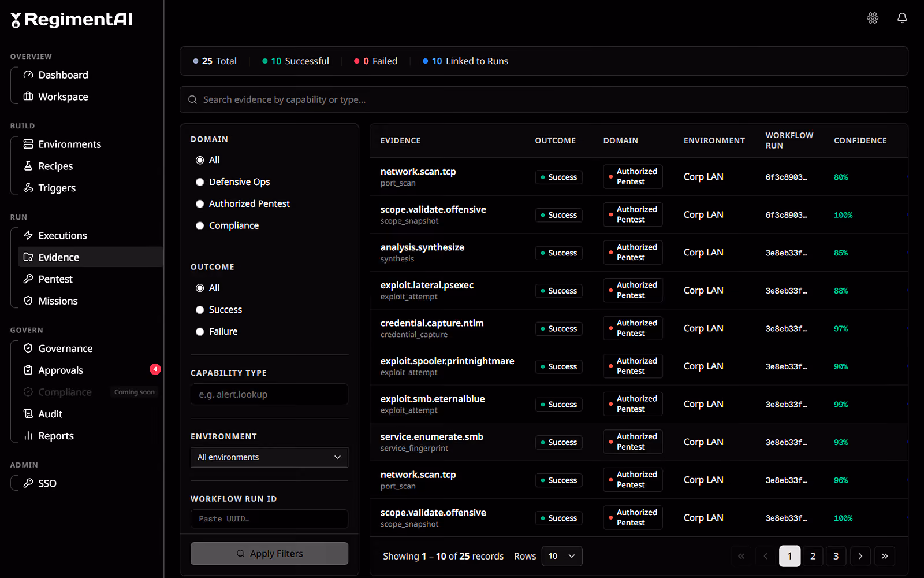Click the Missions shield icon
Image resolution: width=924 pixels, height=578 pixels.
(x=28, y=301)
